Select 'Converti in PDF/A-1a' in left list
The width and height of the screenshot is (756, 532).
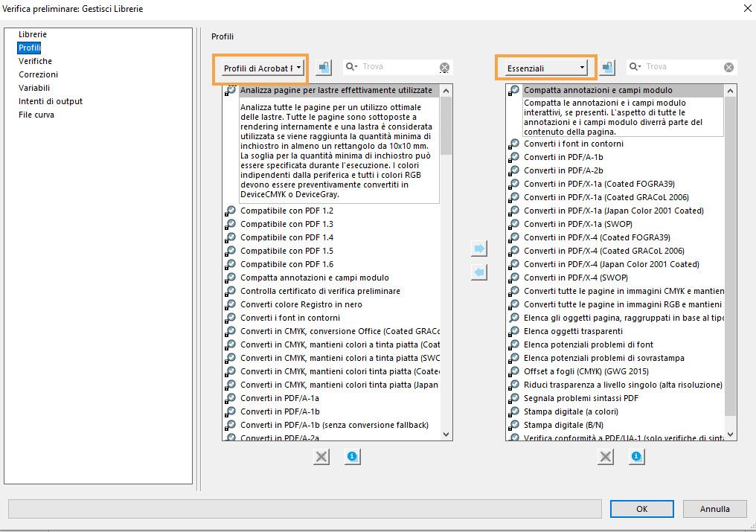coord(280,398)
